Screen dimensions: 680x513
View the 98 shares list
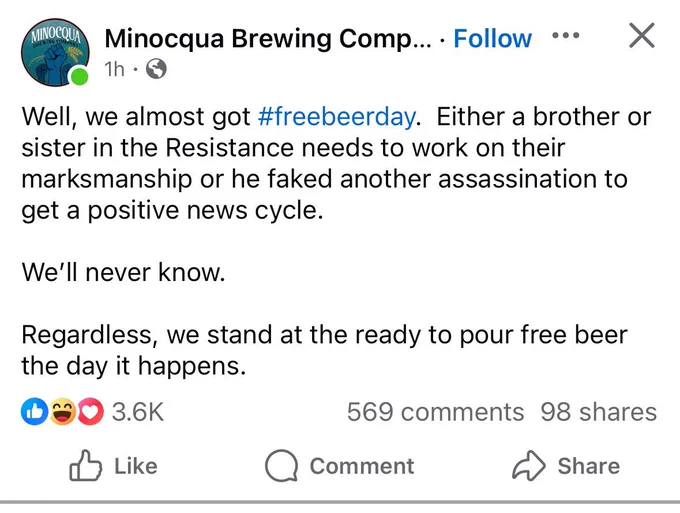click(599, 412)
